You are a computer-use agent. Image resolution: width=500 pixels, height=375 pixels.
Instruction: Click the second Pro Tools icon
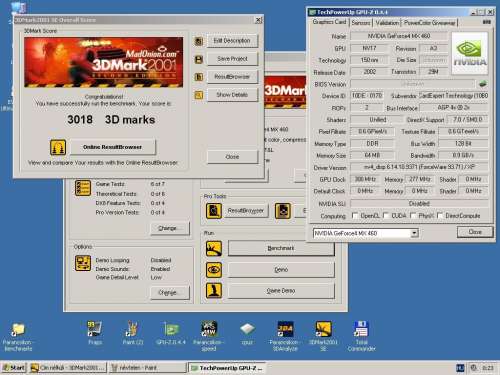pyautogui.click(x=283, y=211)
